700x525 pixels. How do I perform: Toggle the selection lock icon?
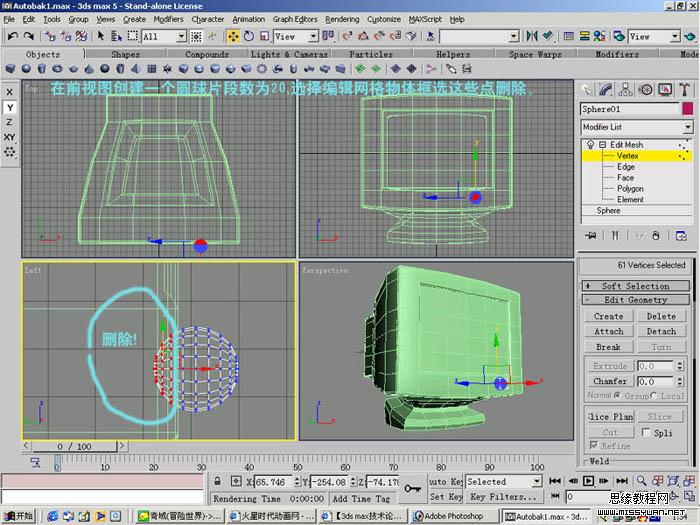pos(217,481)
